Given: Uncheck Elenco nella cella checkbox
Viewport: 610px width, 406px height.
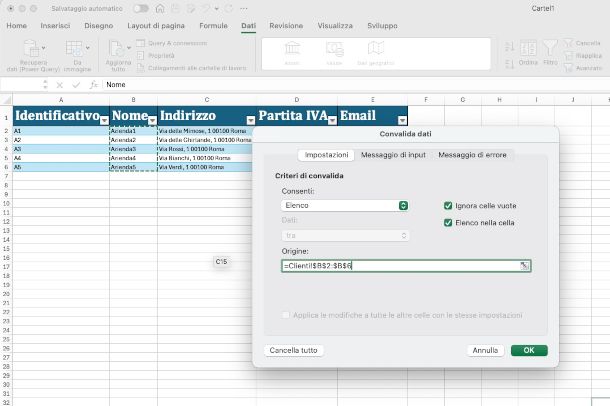Looking at the screenshot, I should (448, 222).
